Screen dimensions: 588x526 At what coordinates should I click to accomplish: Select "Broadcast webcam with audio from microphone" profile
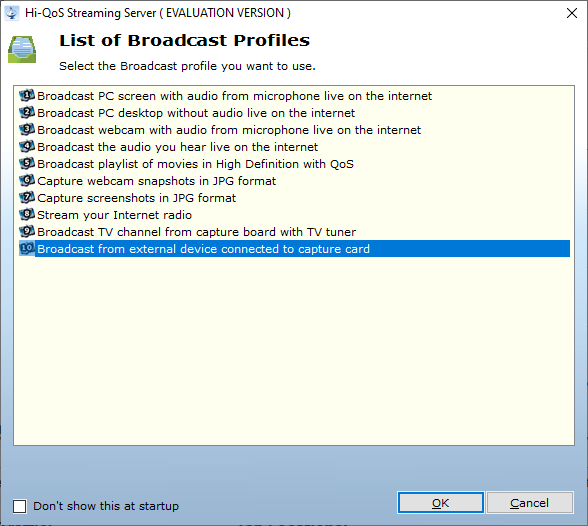(229, 130)
